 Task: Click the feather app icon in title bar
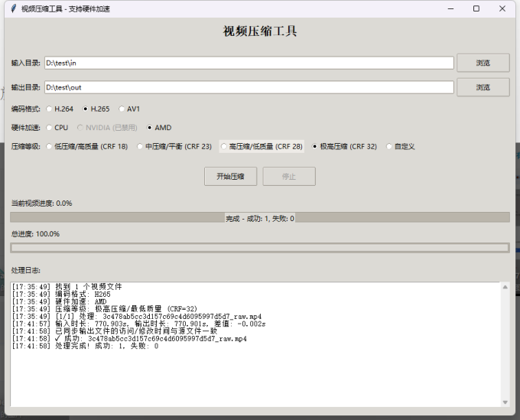tap(14, 8)
